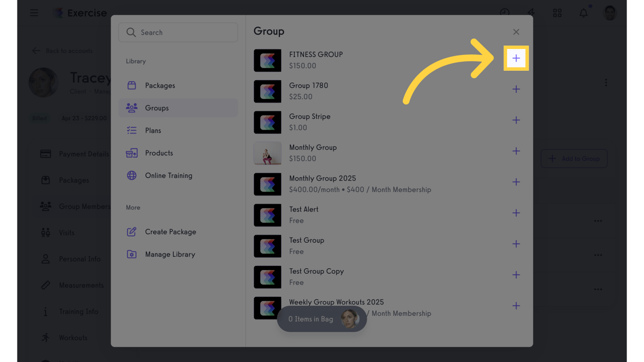
Task: Open the overflow menu beside Tracey's name
Action: [606, 82]
